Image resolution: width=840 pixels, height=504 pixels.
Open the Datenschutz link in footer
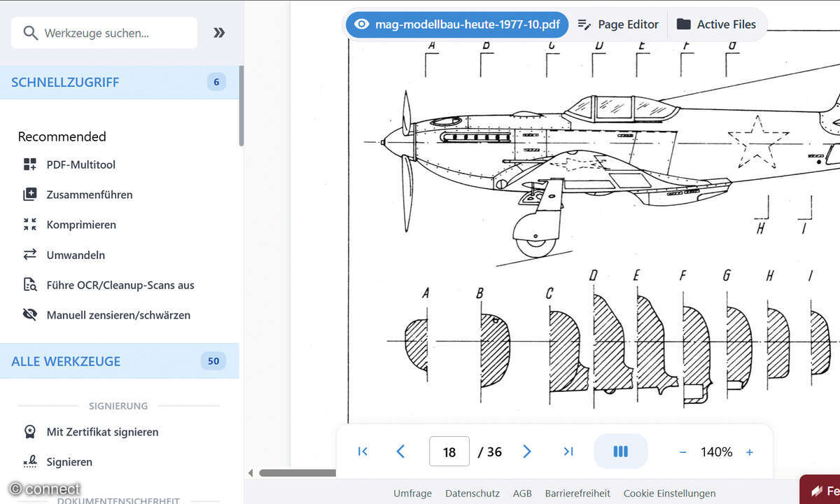[x=472, y=493]
